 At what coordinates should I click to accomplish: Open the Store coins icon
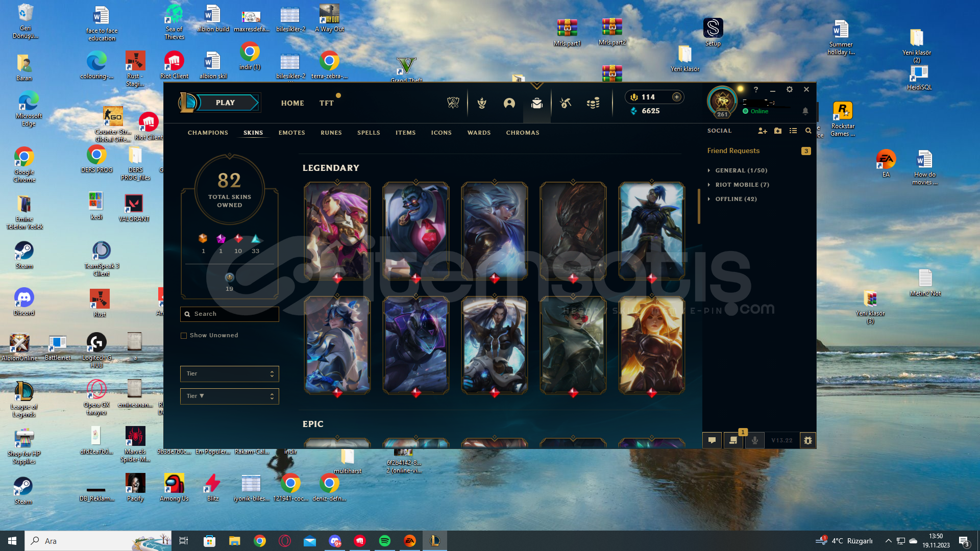coord(593,103)
